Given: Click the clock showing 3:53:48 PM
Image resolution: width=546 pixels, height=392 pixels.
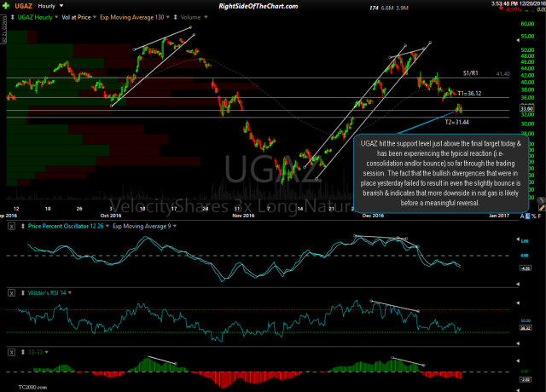Looking at the screenshot, I should (x=504, y=3).
